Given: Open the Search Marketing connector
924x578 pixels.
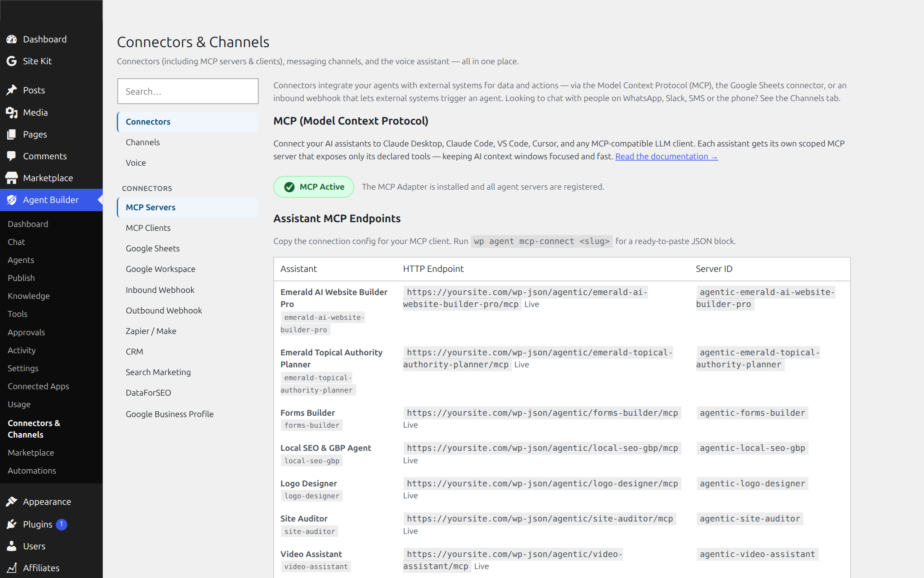Looking at the screenshot, I should pos(187,372).
